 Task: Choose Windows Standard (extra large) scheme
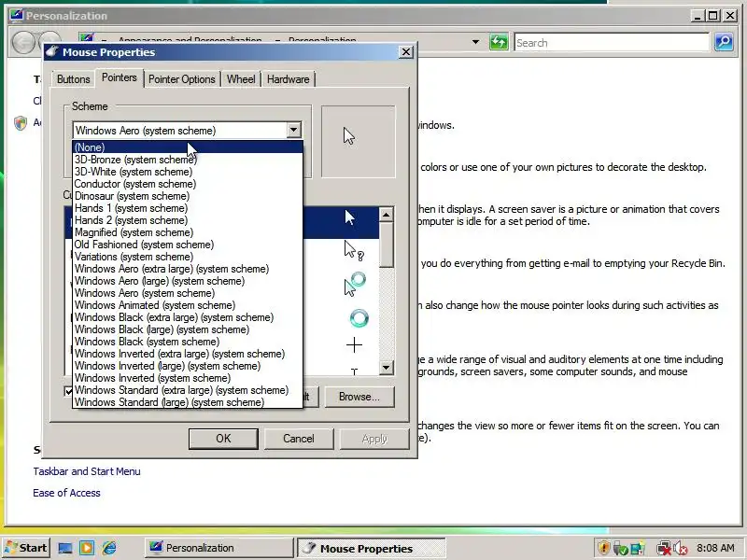188,390
